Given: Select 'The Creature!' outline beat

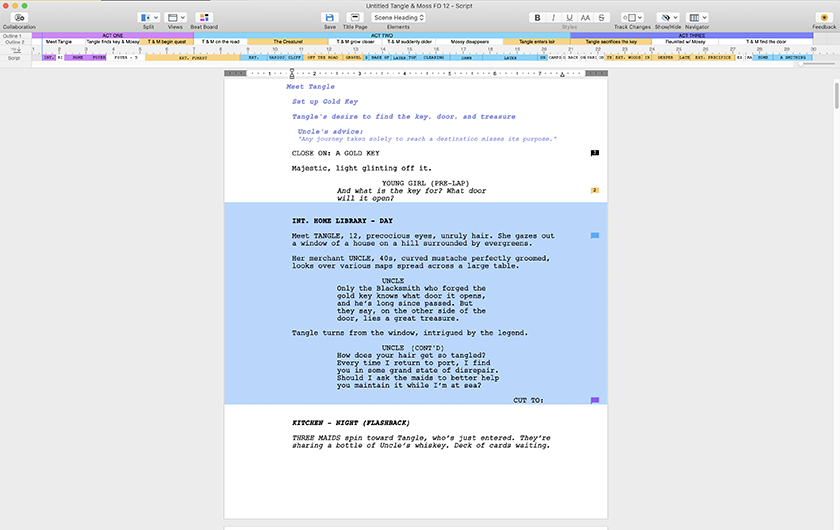Looking at the screenshot, I should click(288, 42).
